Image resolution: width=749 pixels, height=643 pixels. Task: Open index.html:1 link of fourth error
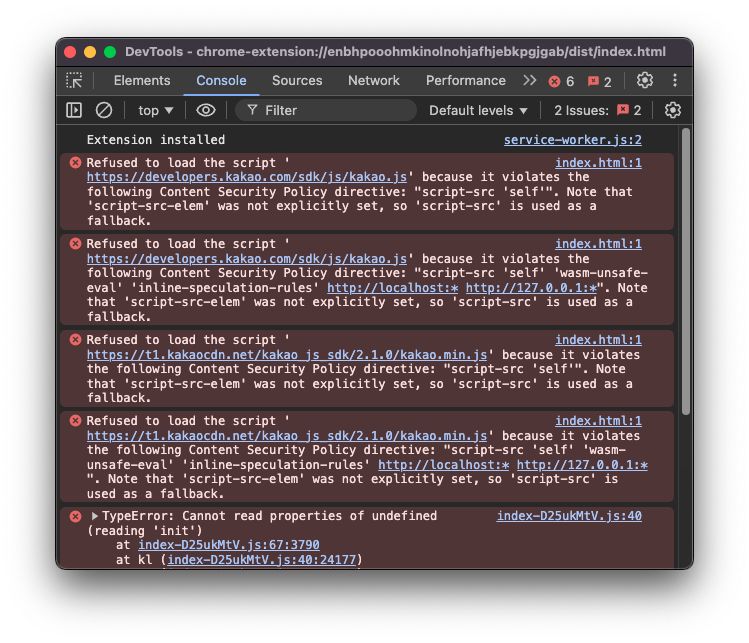(598, 421)
